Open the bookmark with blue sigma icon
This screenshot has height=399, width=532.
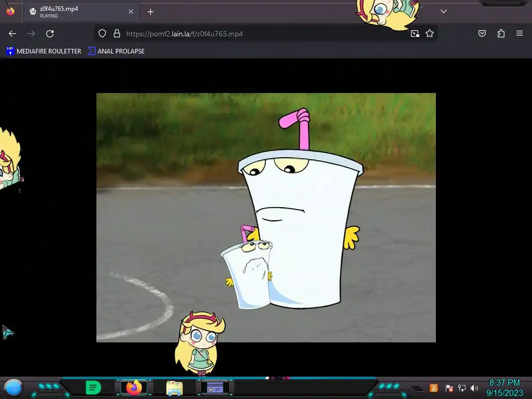[116, 51]
